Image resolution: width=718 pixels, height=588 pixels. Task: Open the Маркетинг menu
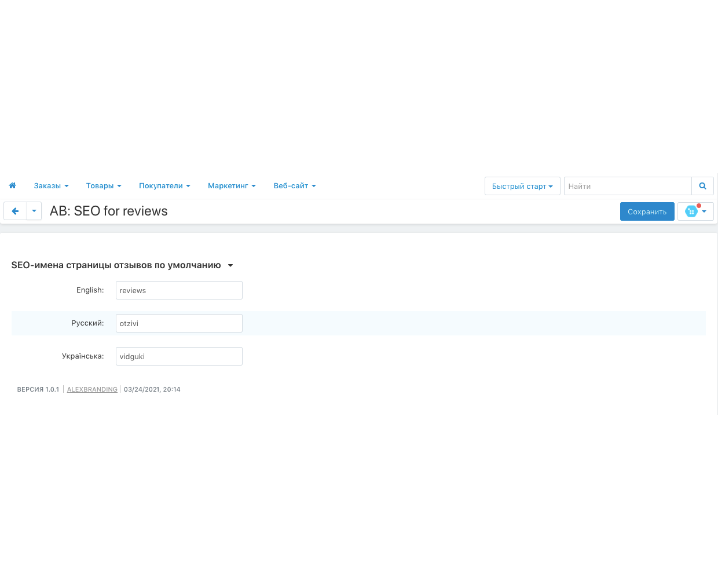tap(232, 186)
